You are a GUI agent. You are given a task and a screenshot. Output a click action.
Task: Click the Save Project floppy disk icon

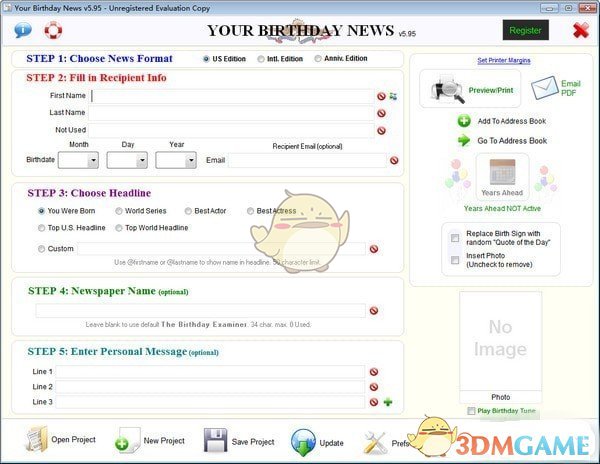(x=215, y=440)
